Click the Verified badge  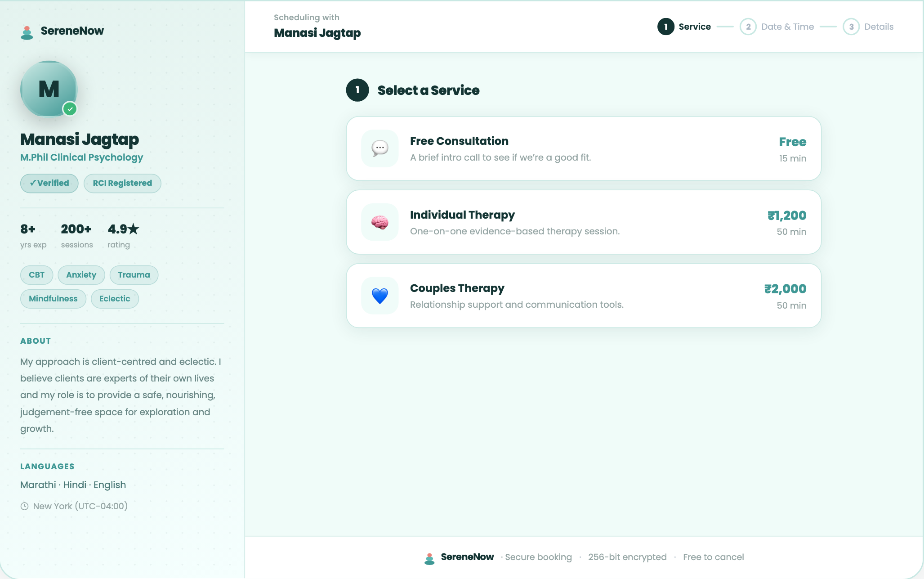(x=49, y=183)
